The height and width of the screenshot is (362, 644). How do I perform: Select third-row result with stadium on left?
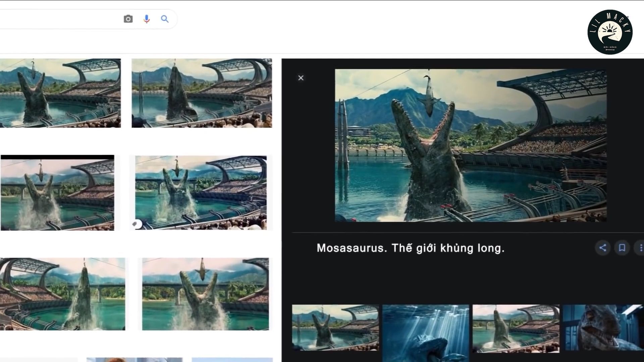(62, 294)
